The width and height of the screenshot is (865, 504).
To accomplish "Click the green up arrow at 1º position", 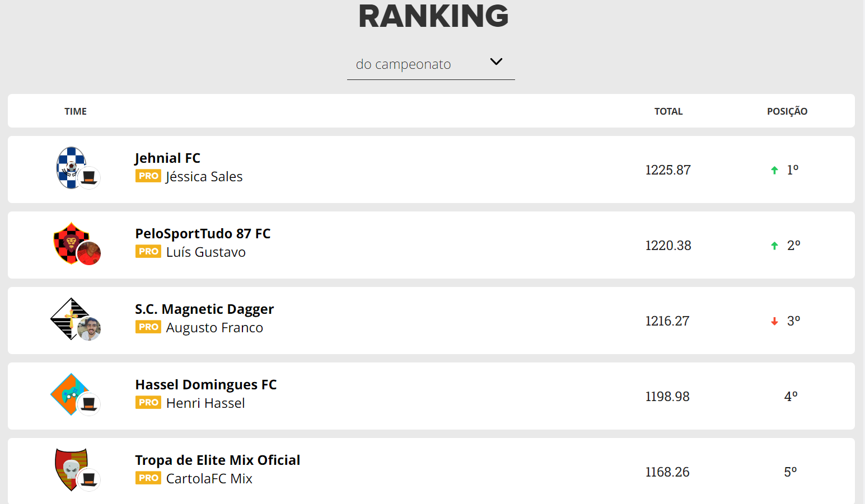I will [774, 170].
